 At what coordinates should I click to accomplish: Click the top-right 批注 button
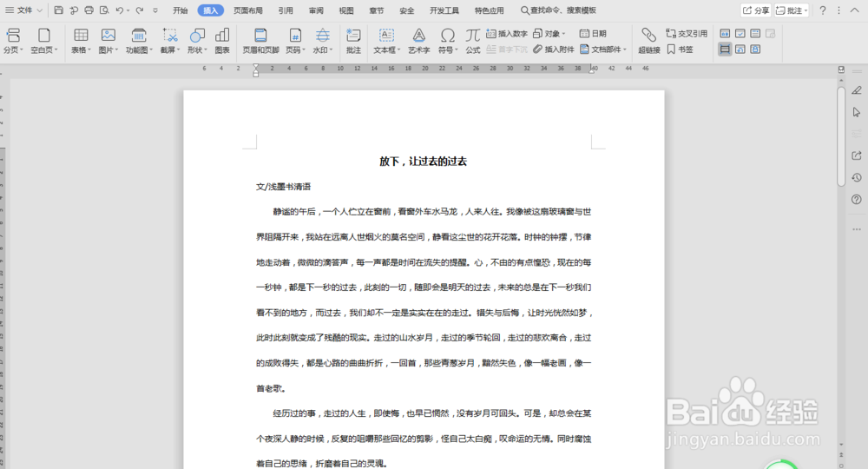coord(791,10)
